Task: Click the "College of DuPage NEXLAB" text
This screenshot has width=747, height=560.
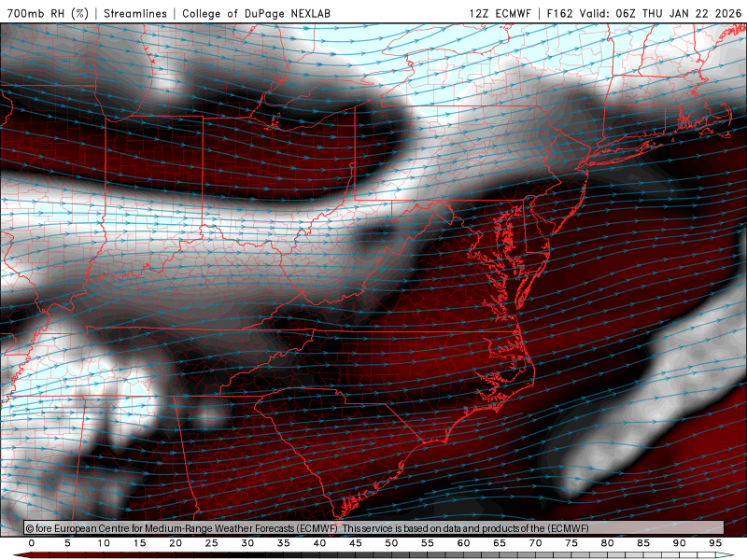Action: click(256, 13)
